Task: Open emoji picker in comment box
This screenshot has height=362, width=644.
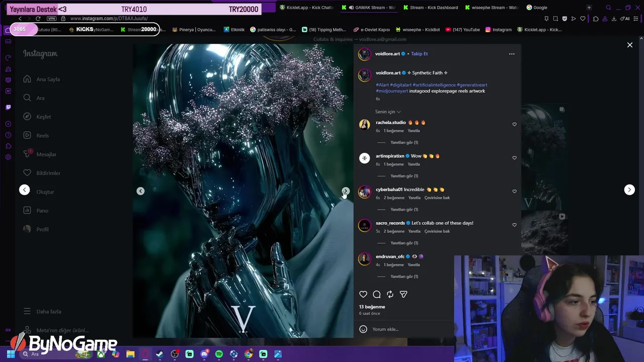Action: pyautogui.click(x=363, y=329)
